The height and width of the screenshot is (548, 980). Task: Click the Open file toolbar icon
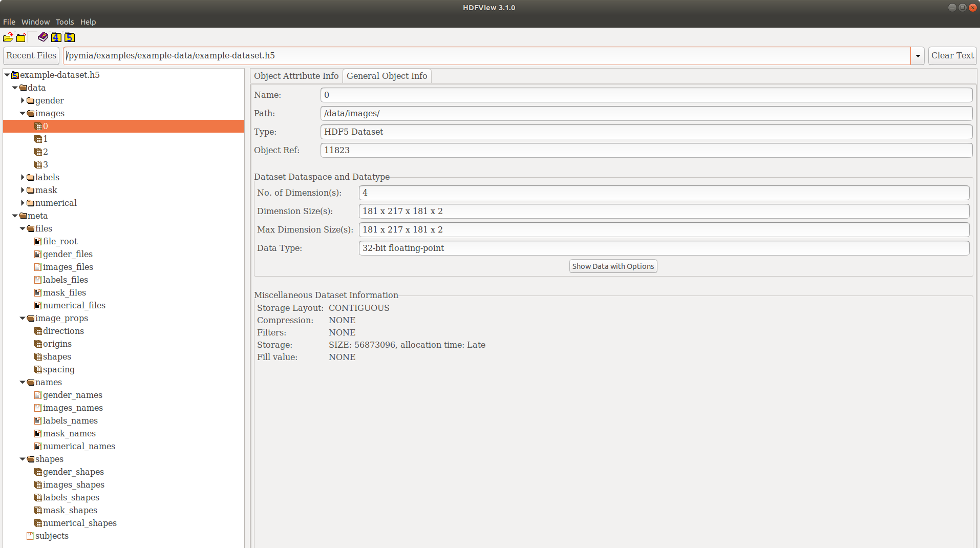pyautogui.click(x=8, y=37)
